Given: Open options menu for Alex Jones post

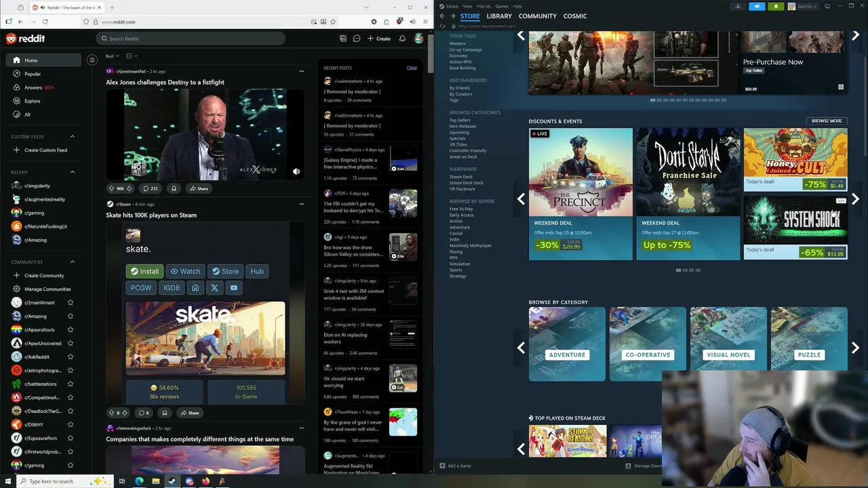Looking at the screenshot, I should coord(302,71).
